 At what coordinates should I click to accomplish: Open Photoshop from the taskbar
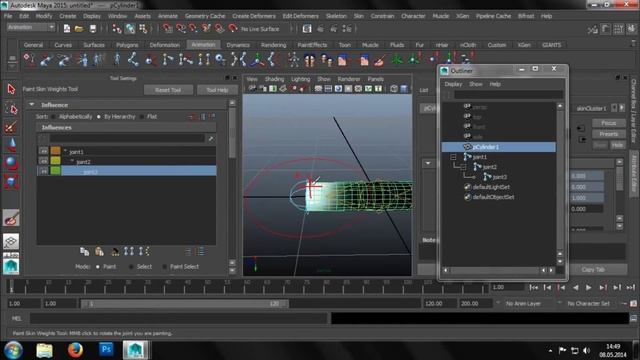tap(106, 350)
